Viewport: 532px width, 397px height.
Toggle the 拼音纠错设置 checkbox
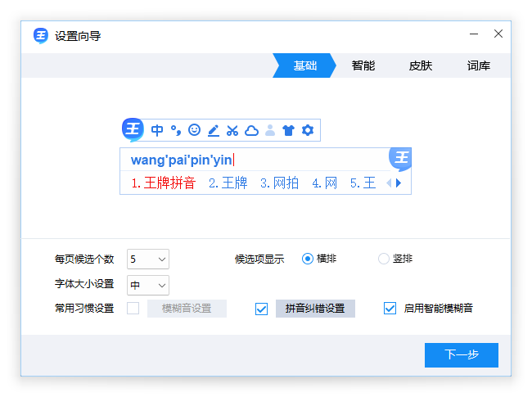(262, 309)
